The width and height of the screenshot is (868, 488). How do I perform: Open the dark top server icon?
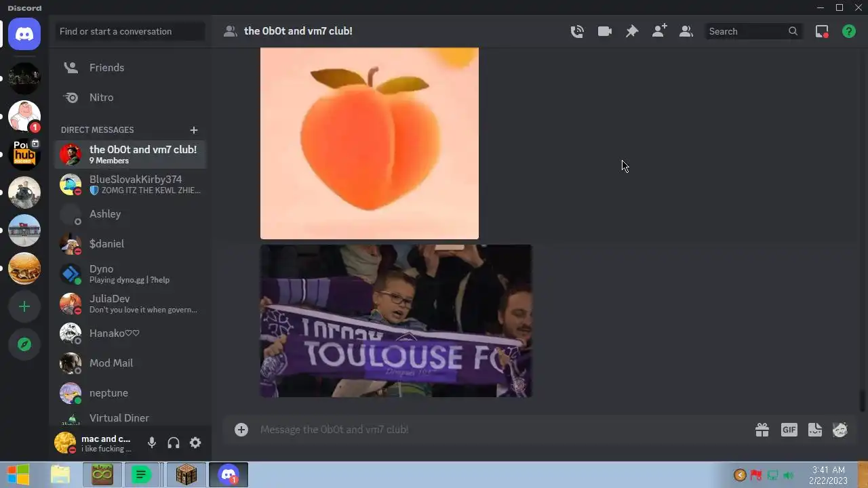tap(24, 79)
